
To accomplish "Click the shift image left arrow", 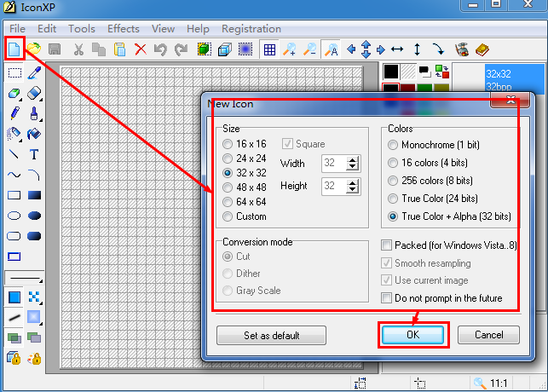I will pyautogui.click(x=351, y=49).
